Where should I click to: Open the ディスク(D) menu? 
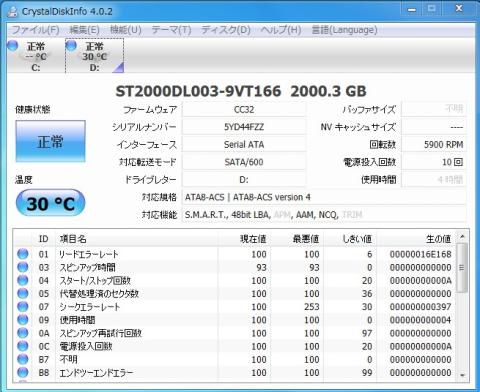tap(226, 30)
